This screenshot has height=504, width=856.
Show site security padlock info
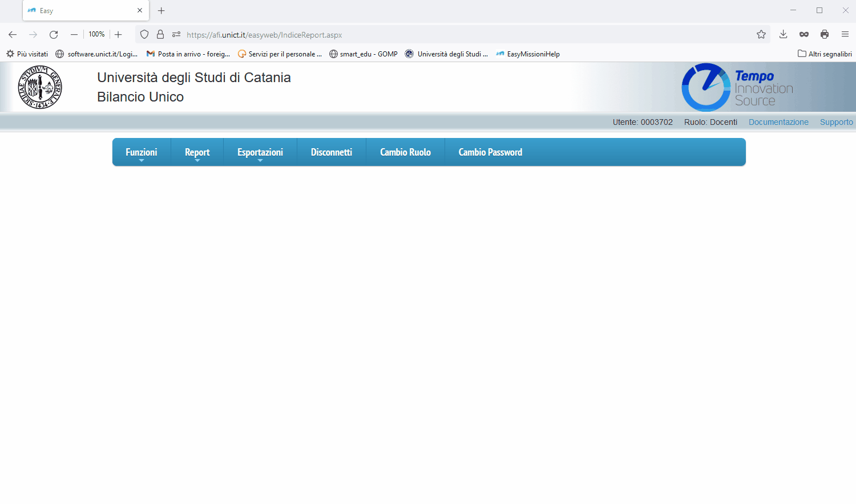(160, 35)
